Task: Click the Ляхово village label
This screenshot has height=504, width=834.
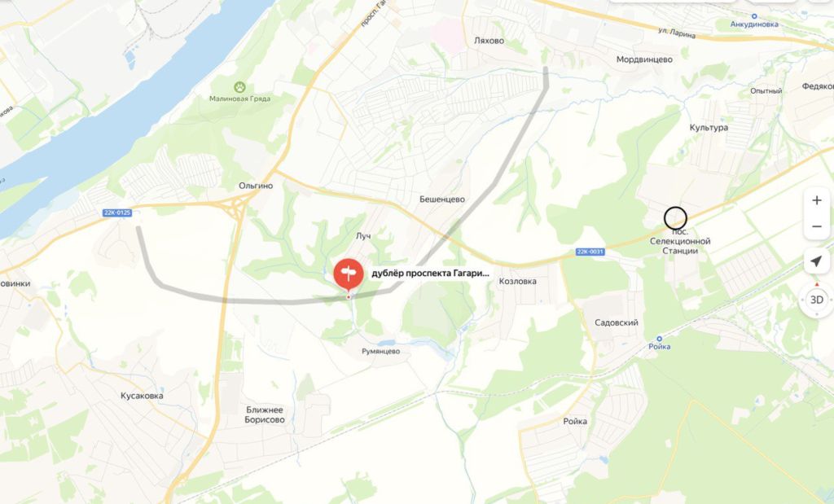Action: click(489, 41)
